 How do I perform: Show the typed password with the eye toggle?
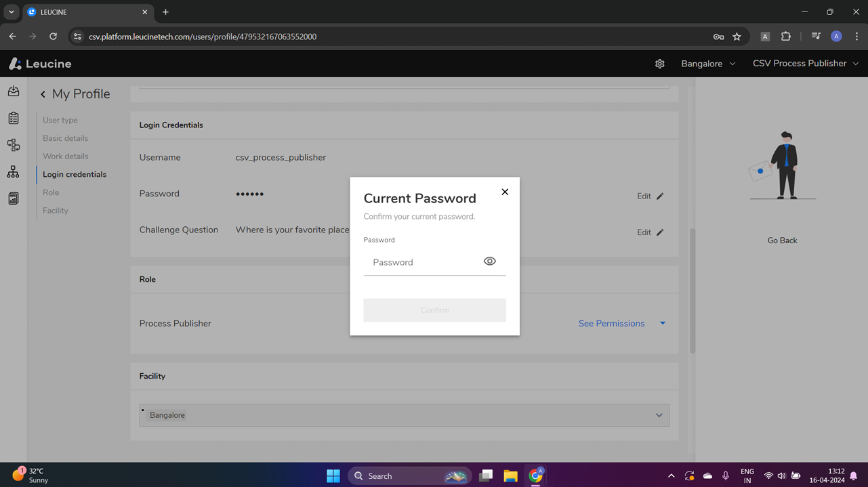pyautogui.click(x=489, y=261)
